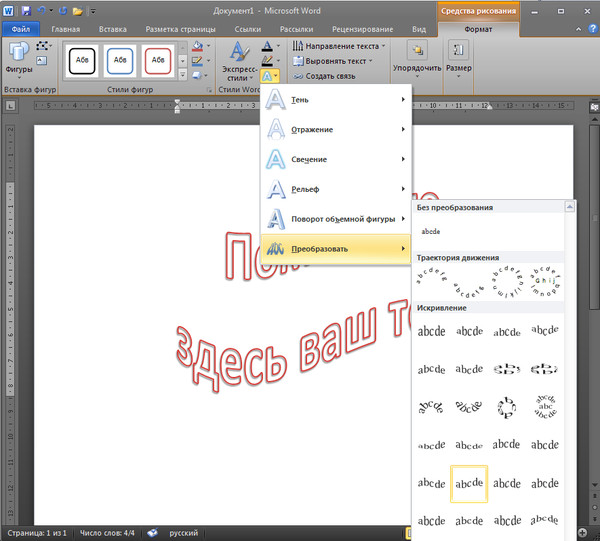Save document with the floppy disk icon
600x541 pixels.
[x=26, y=11]
